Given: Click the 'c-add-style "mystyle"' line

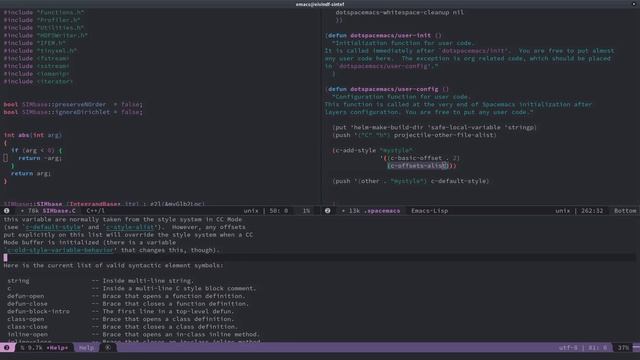Looking at the screenshot, I should tap(373, 150).
